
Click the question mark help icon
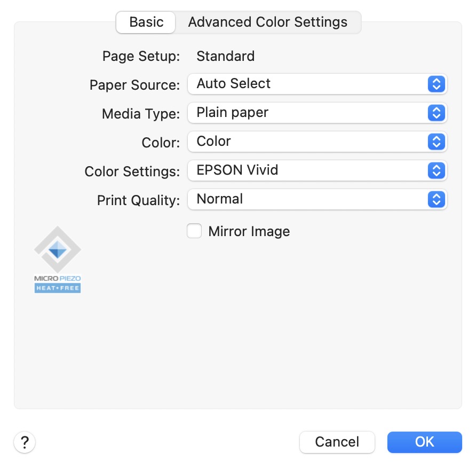pyautogui.click(x=24, y=442)
